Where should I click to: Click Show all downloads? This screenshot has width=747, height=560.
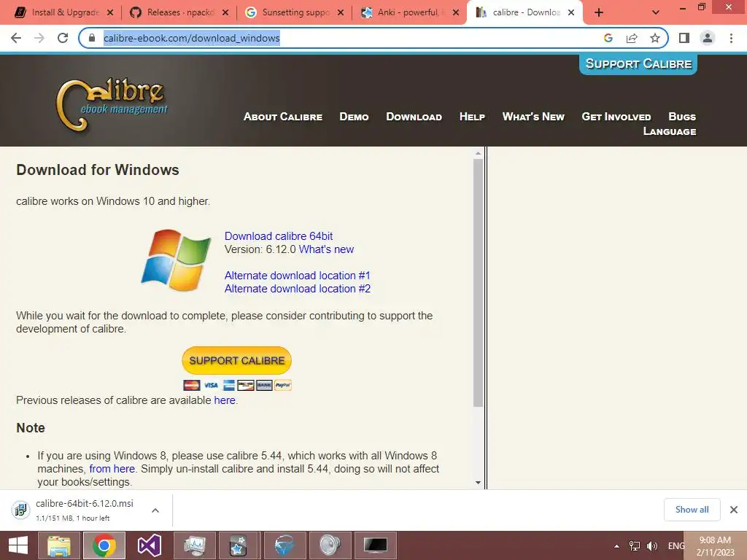[x=692, y=510]
